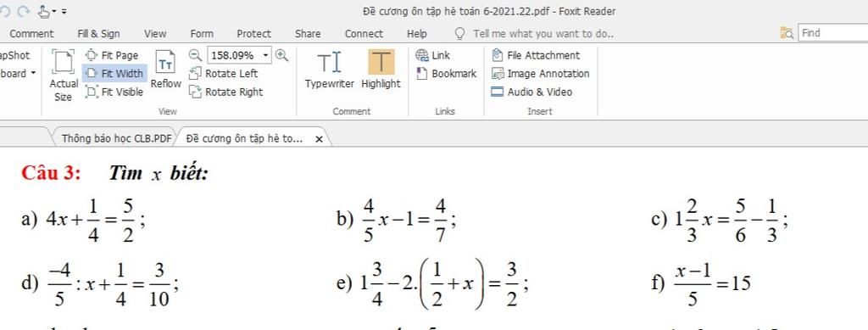
Task: Rotate the page right
Action: coord(225,92)
